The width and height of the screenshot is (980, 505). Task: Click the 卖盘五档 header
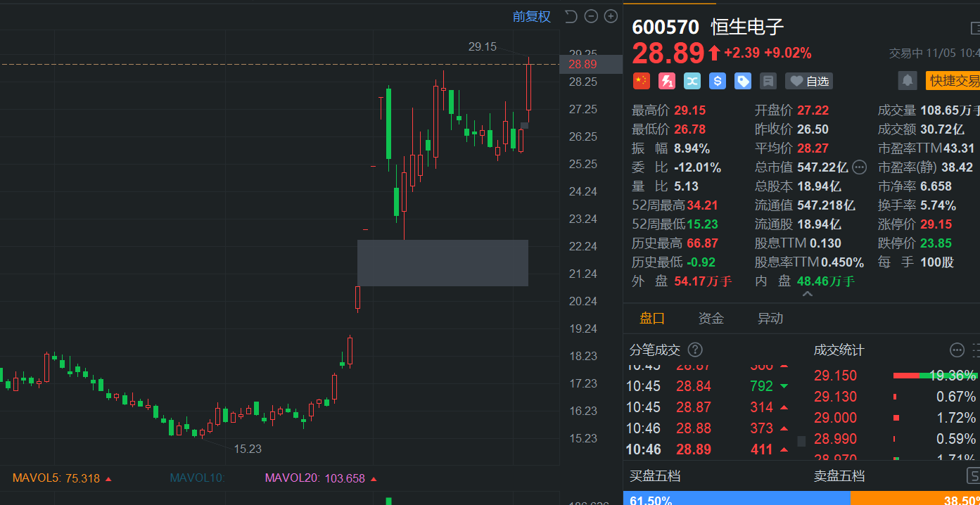[839, 475]
